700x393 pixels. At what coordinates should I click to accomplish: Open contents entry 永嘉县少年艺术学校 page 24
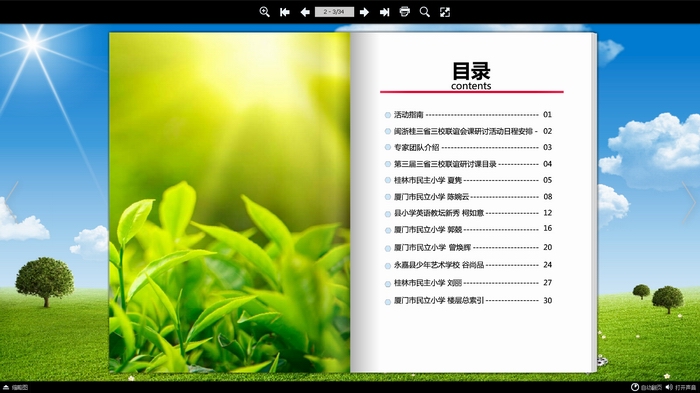pyautogui.click(x=468, y=265)
